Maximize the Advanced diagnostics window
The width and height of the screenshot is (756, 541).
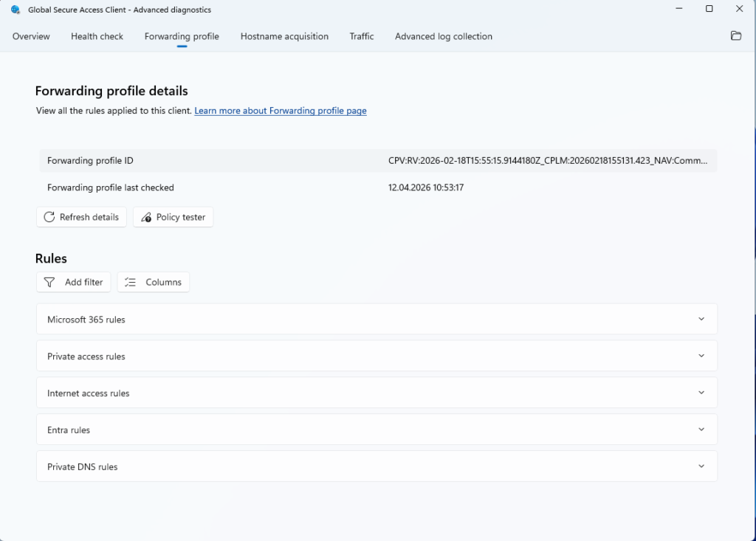click(709, 9)
